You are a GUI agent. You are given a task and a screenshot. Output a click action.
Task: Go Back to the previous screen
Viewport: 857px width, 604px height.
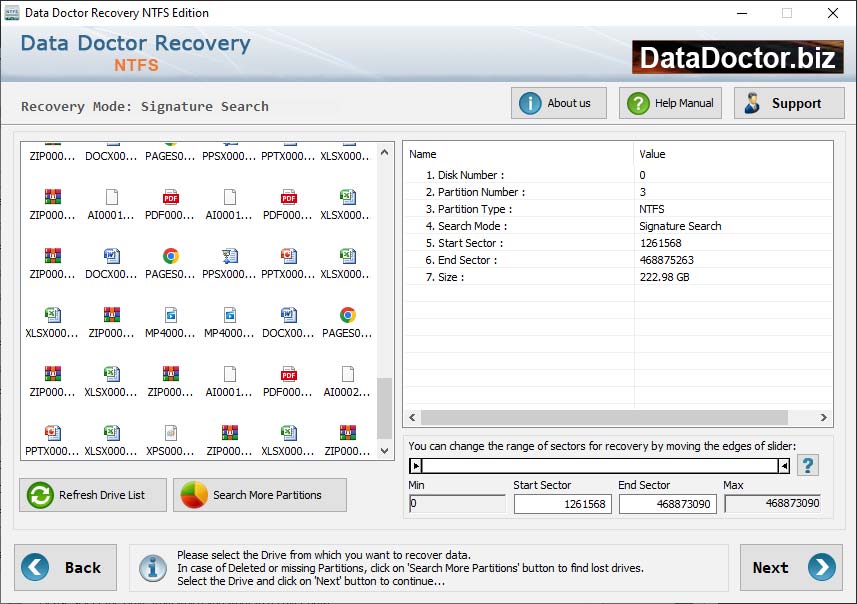pyautogui.click(x=65, y=567)
